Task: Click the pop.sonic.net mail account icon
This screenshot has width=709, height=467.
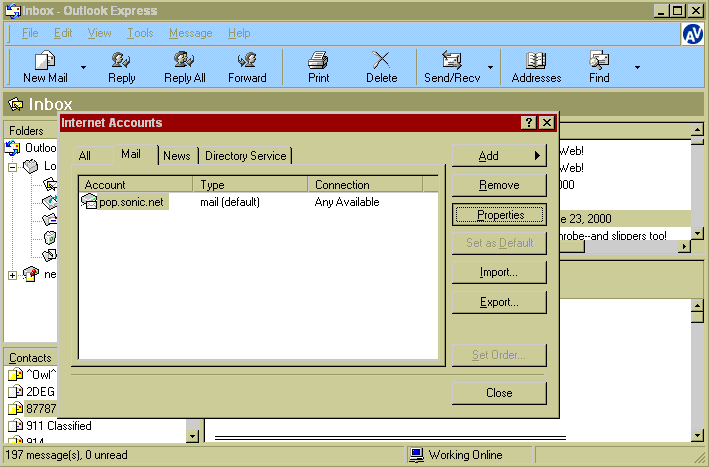Action: (89, 201)
